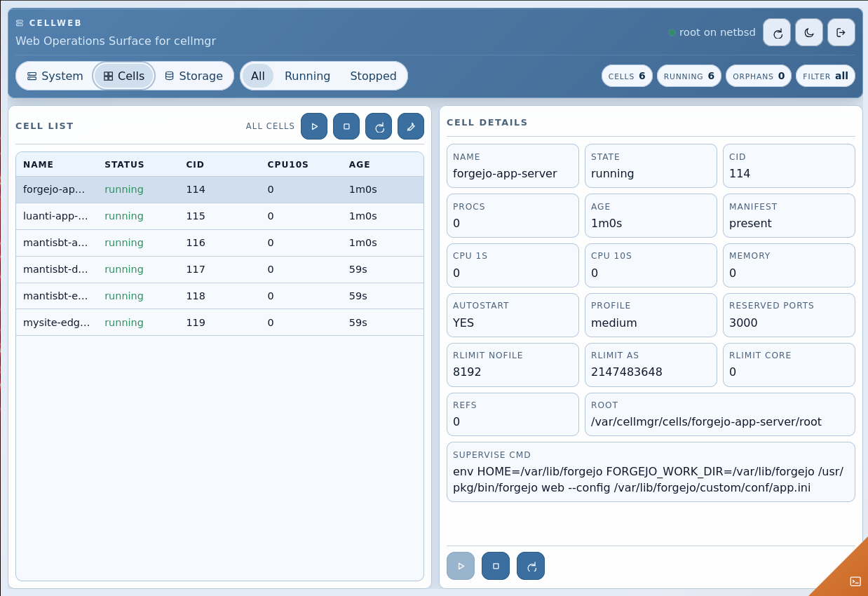Restart all cells from the cell list toolbar

379,126
